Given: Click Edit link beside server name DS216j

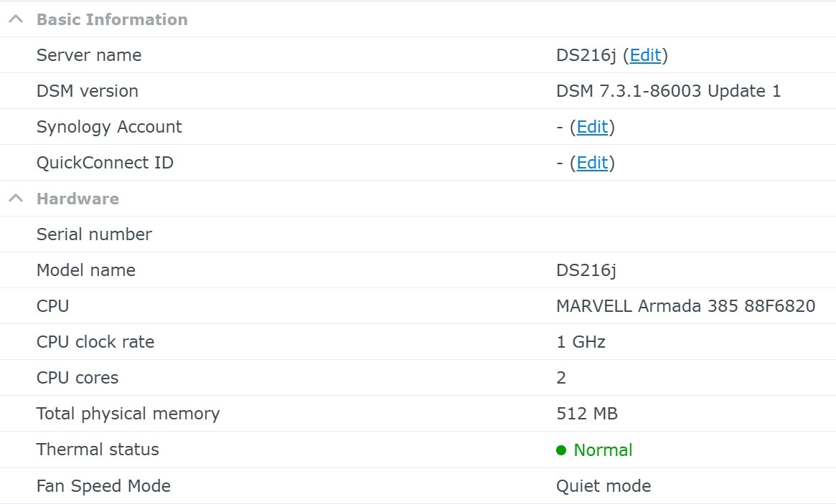Looking at the screenshot, I should tap(645, 55).
